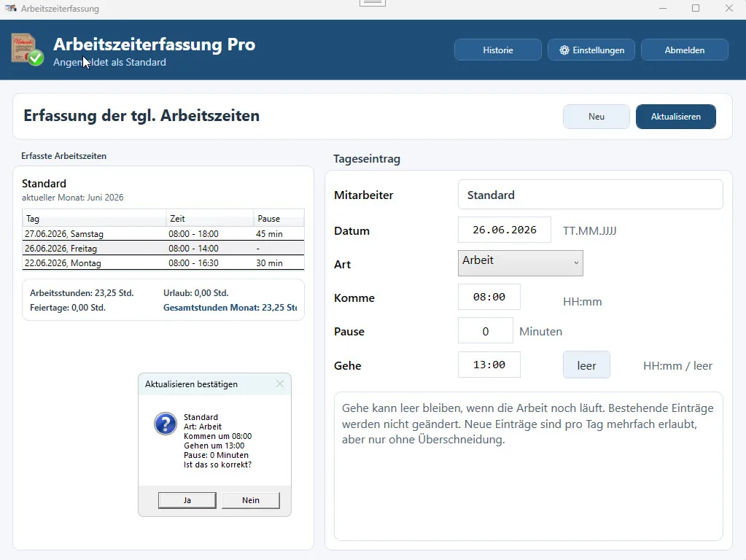
Task: Click the Pause minutes field
Action: (485, 330)
